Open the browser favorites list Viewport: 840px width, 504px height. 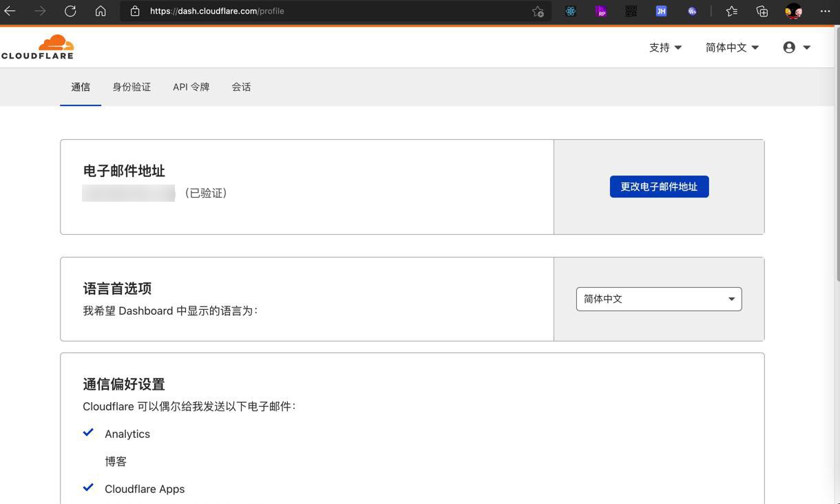pos(731,11)
